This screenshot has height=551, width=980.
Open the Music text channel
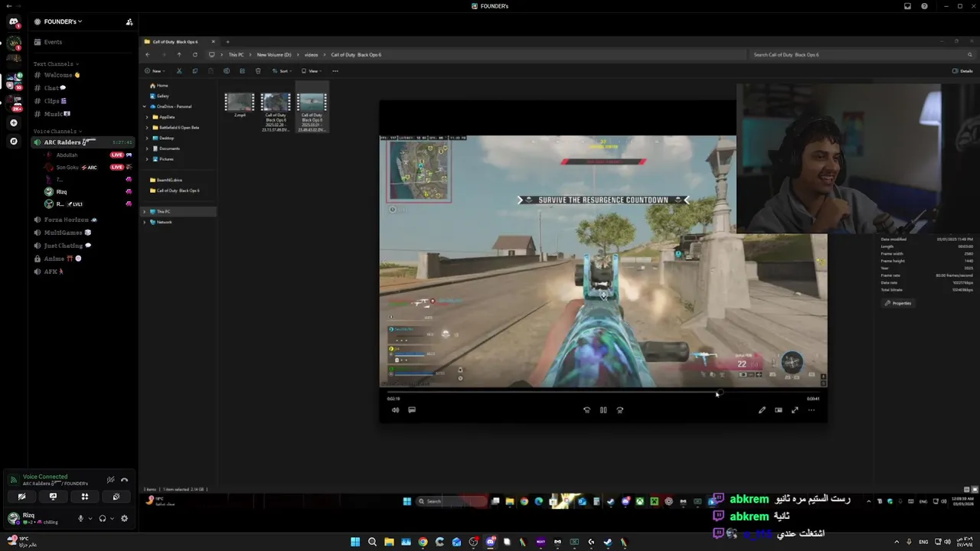(x=83, y=114)
